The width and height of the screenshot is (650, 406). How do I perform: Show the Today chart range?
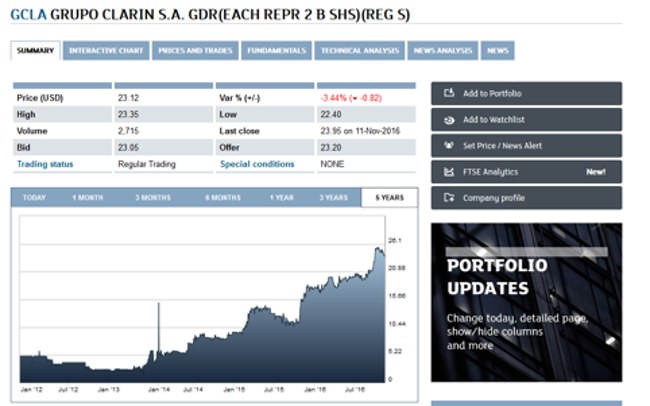coord(34,197)
